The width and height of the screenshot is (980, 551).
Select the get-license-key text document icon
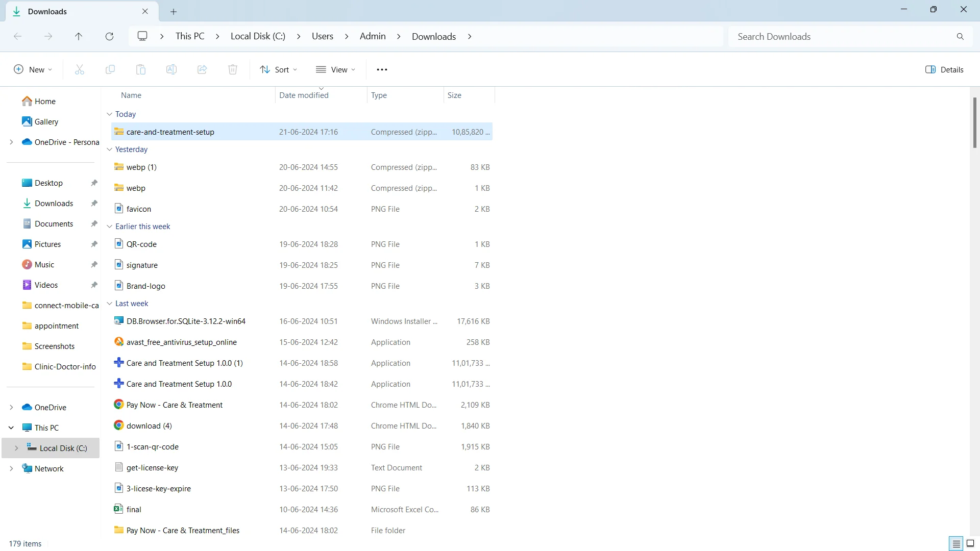119,467
